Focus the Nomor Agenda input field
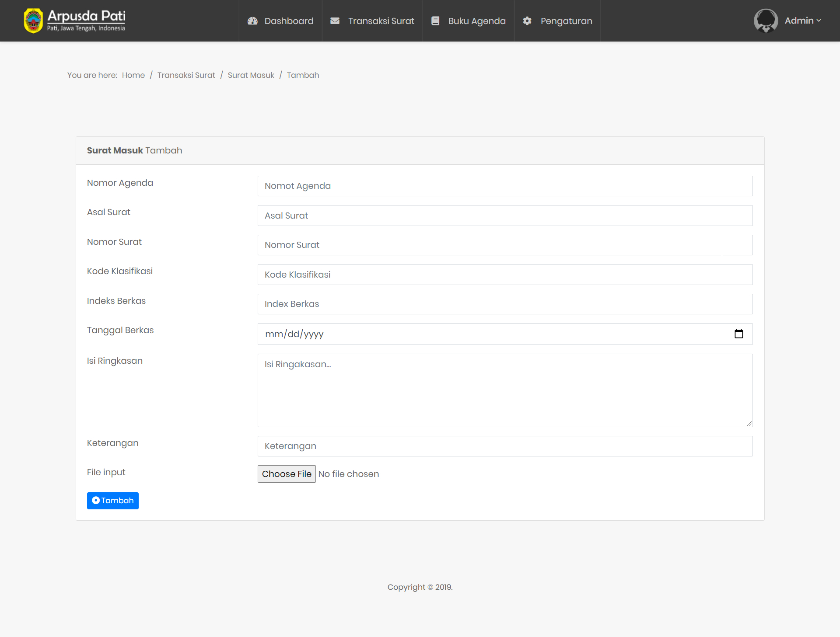 [x=505, y=186]
